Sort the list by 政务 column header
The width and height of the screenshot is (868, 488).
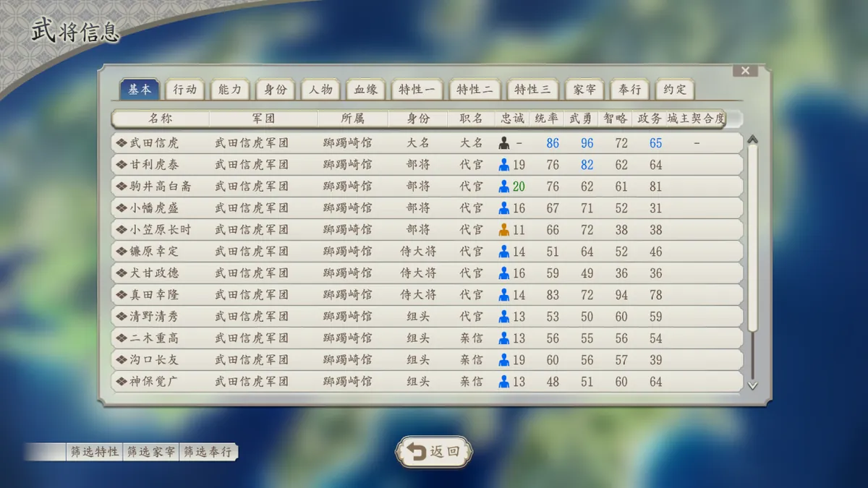click(649, 119)
